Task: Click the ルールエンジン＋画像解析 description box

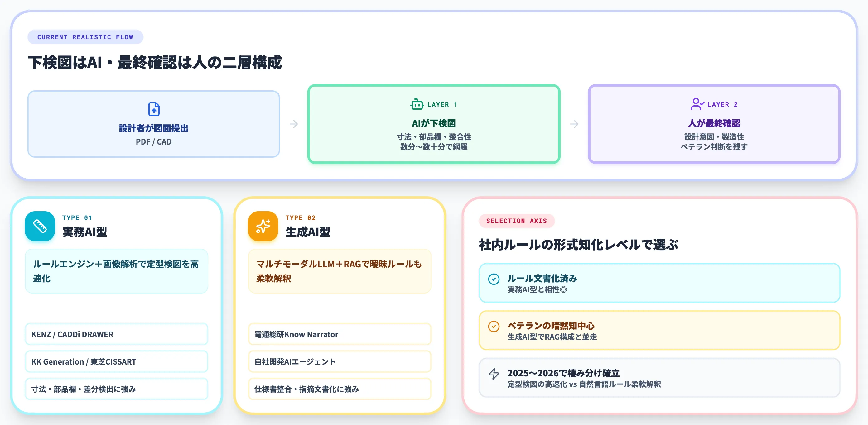Action: (x=117, y=271)
